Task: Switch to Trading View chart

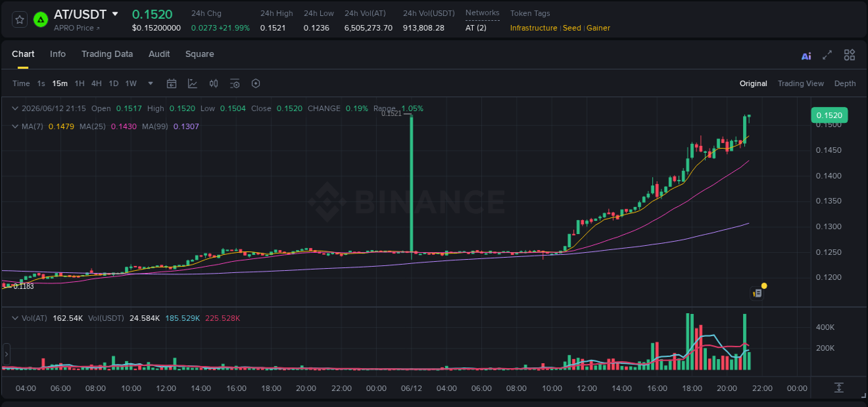Action: pos(801,83)
